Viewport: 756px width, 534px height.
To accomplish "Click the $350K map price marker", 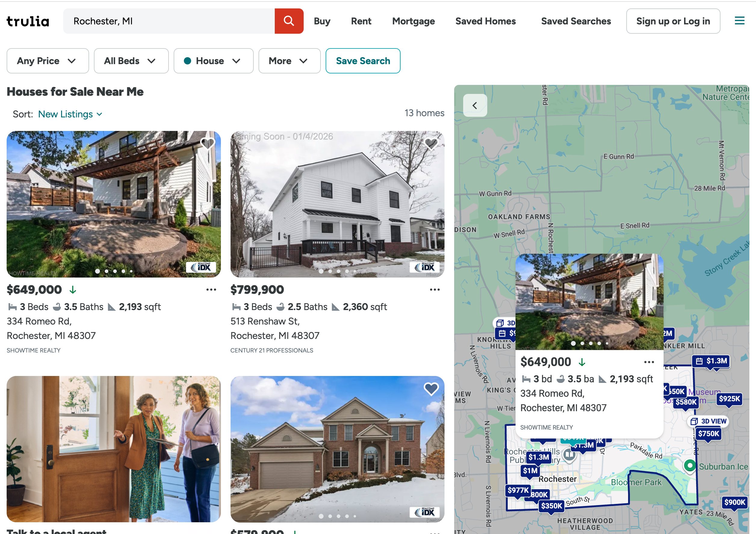I will pos(551,506).
